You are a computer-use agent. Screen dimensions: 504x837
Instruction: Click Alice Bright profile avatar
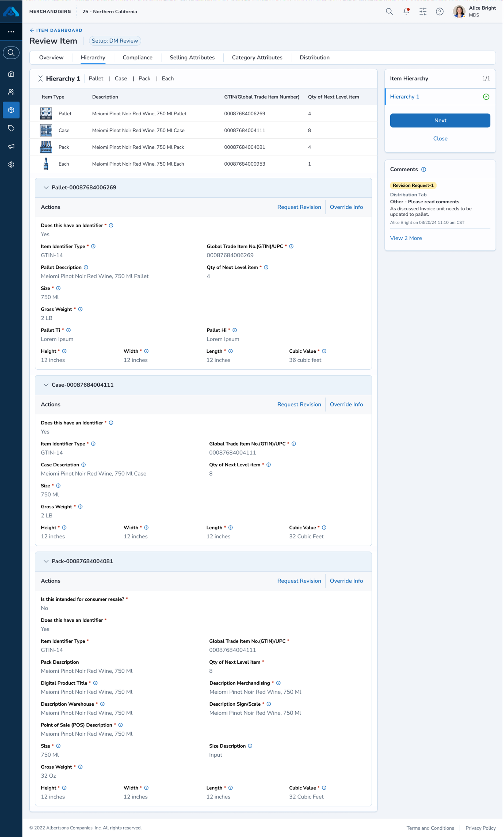(459, 12)
